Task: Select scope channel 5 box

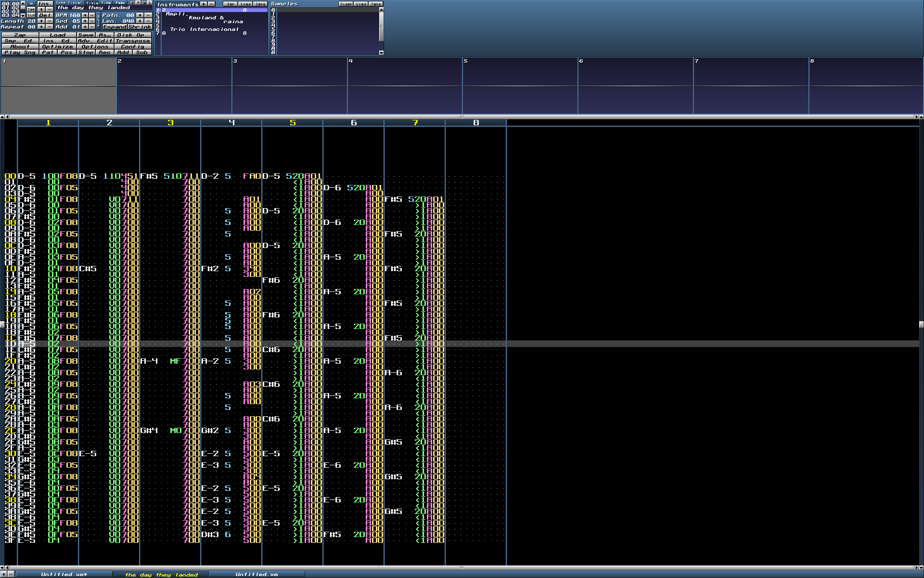Action: click(520, 85)
